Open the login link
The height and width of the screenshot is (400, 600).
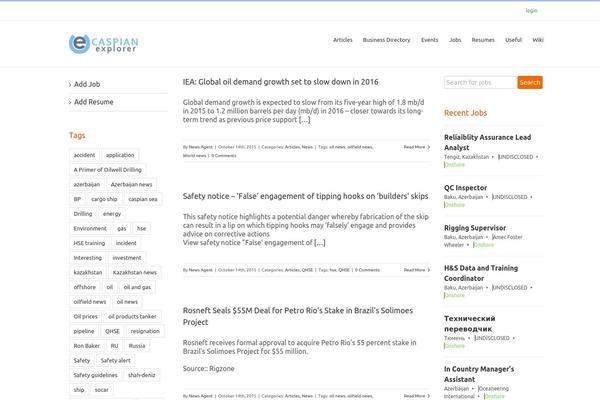tap(532, 10)
